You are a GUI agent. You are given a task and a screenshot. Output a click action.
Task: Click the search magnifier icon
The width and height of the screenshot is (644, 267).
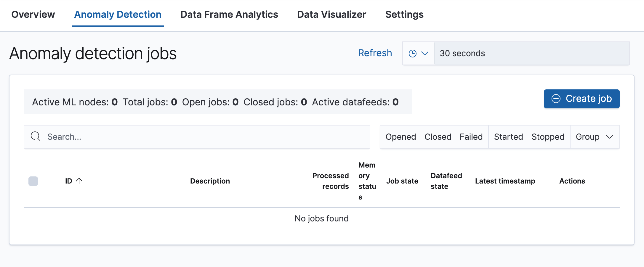tap(36, 136)
